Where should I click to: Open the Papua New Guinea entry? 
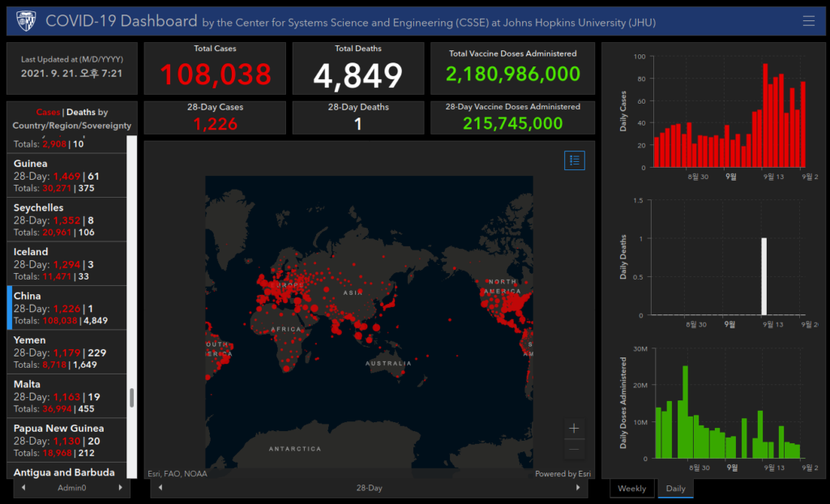(66, 441)
